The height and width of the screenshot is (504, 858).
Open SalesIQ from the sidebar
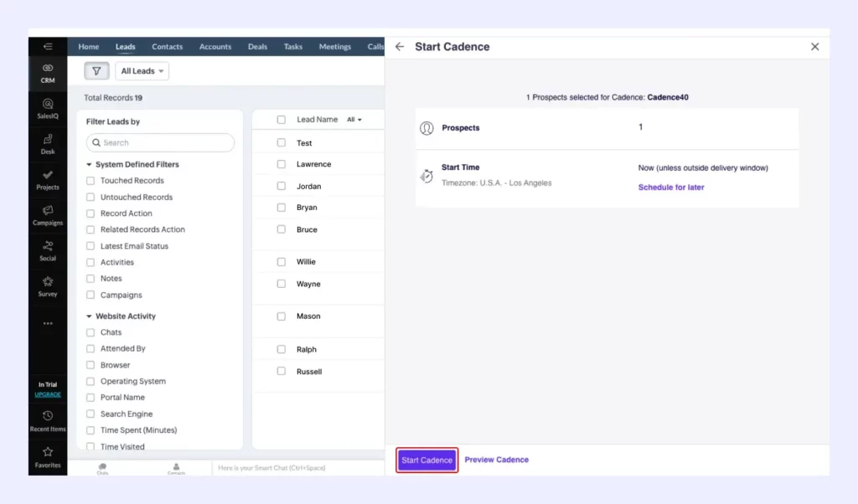point(48,109)
